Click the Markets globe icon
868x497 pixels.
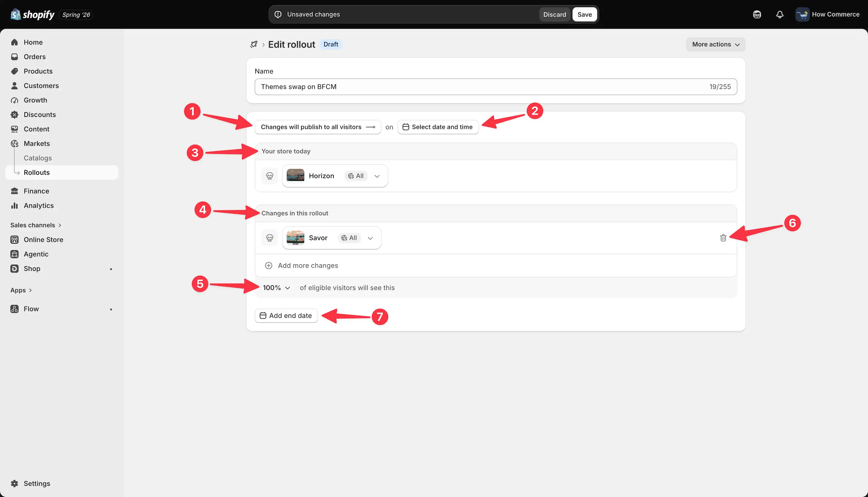[x=14, y=144]
